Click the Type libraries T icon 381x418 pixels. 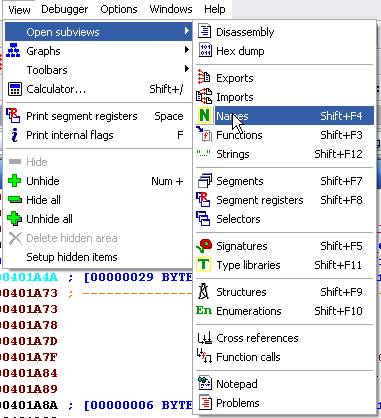[203, 264]
